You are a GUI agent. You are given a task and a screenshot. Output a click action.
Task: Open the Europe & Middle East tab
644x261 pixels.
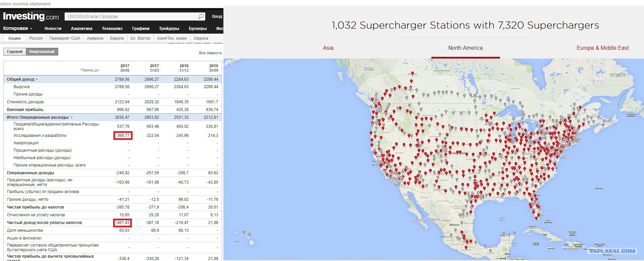(603, 48)
